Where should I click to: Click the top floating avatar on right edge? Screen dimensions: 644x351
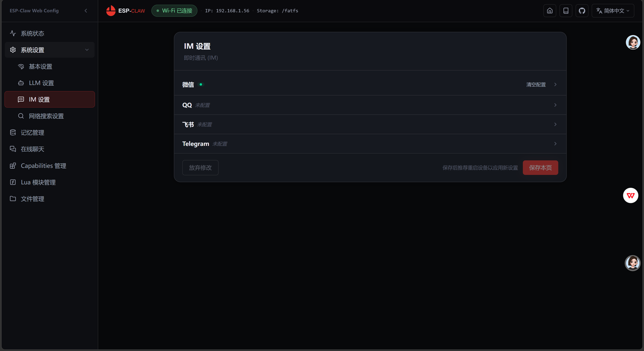tap(633, 42)
